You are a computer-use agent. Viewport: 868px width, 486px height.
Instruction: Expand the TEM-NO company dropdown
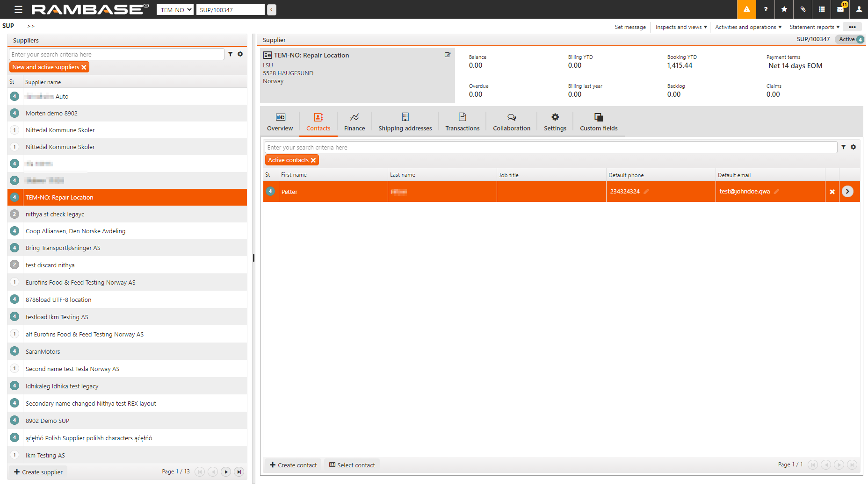tap(175, 10)
